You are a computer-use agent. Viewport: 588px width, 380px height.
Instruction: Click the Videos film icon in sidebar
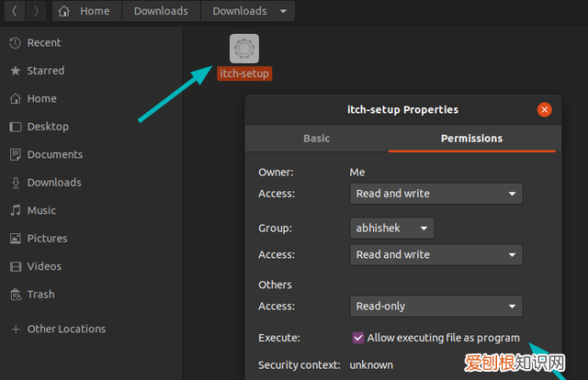pos(16,266)
